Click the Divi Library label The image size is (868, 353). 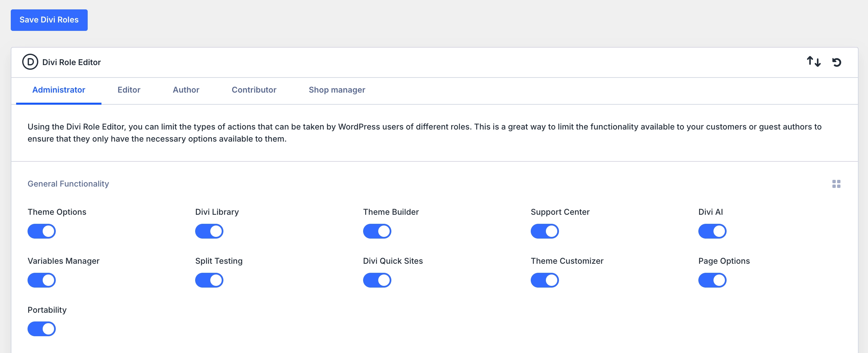(217, 212)
